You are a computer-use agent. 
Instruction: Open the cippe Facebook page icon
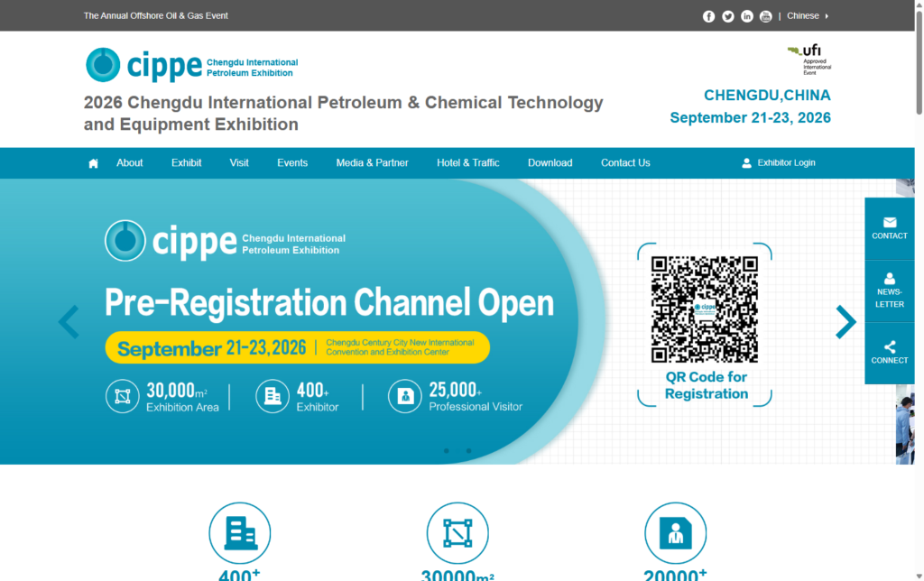[x=708, y=15]
